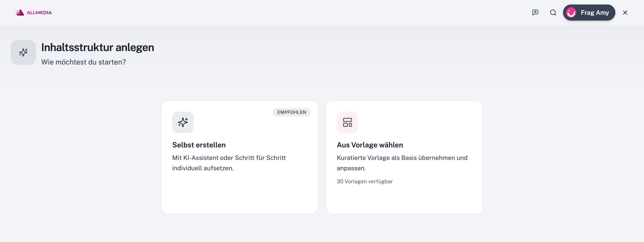
Task: Choose the Aus Vorlage wählen card title
Action: (370, 145)
